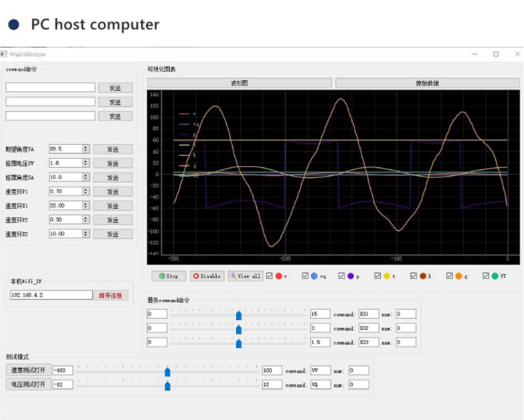Click the blue vq series color dot

coord(314,276)
